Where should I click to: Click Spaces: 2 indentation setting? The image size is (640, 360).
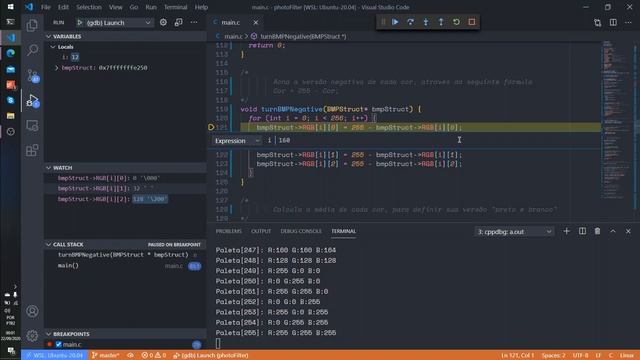coord(553,355)
